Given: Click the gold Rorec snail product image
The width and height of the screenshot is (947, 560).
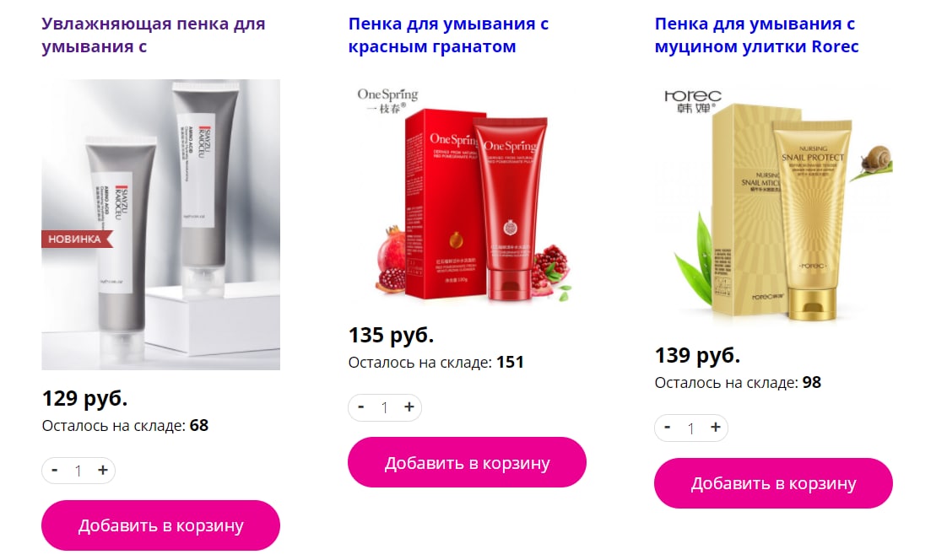Looking at the screenshot, I should [773, 203].
